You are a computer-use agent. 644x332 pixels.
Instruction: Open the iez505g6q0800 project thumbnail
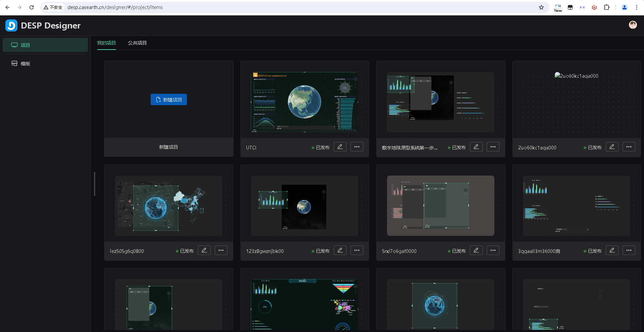tap(168, 205)
